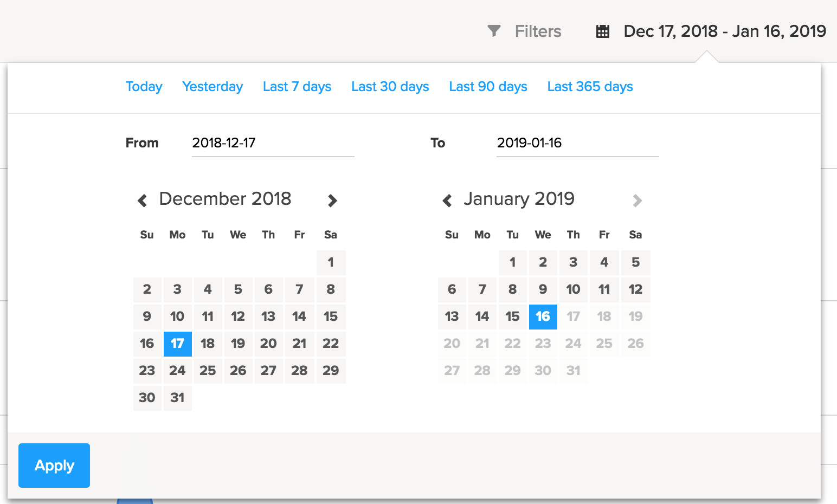The height and width of the screenshot is (504, 837).
Task: Open the Filters control
Action: [x=538, y=31]
